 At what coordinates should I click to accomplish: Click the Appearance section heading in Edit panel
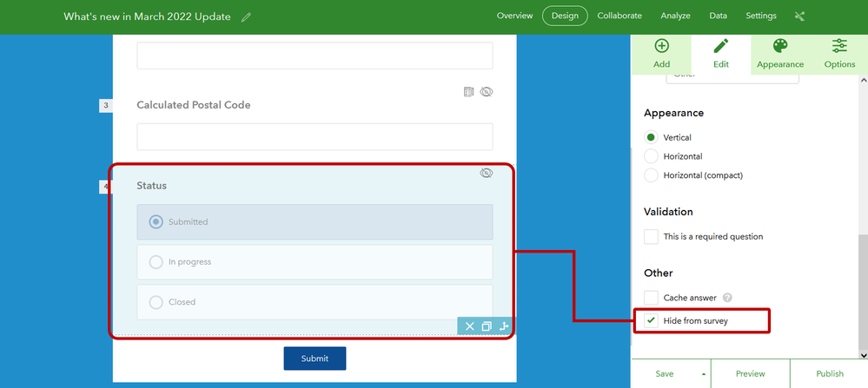pyautogui.click(x=673, y=113)
